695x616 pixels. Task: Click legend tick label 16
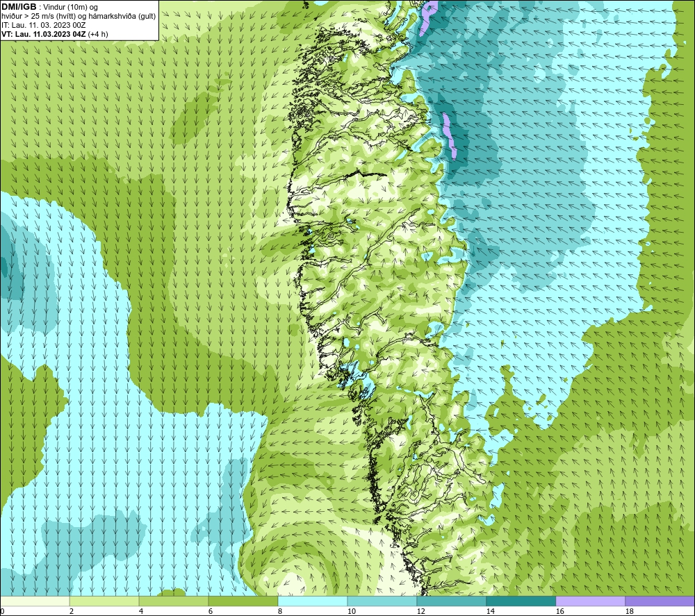[x=559, y=612]
